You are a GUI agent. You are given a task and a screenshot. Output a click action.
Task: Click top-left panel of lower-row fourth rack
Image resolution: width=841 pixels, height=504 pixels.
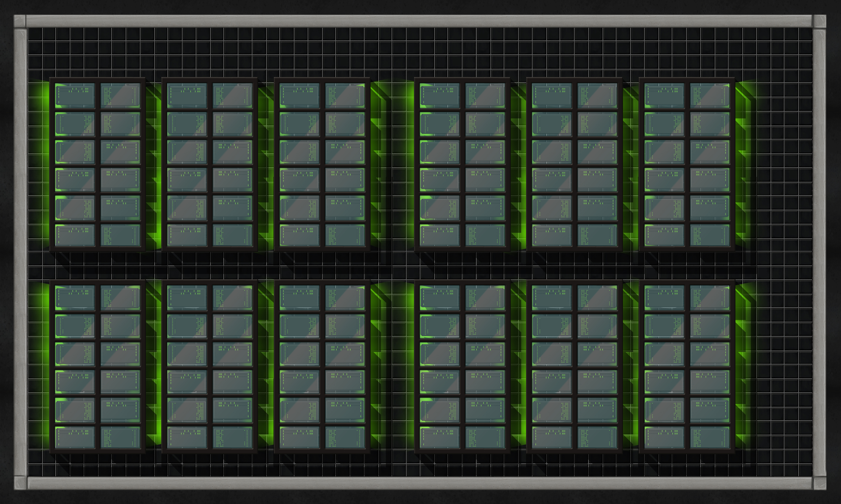pos(440,298)
